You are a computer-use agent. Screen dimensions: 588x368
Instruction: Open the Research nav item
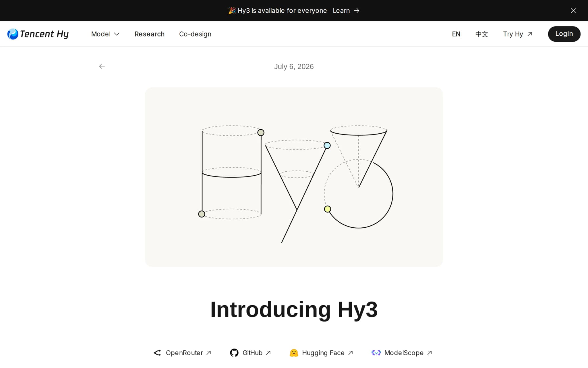(150, 34)
